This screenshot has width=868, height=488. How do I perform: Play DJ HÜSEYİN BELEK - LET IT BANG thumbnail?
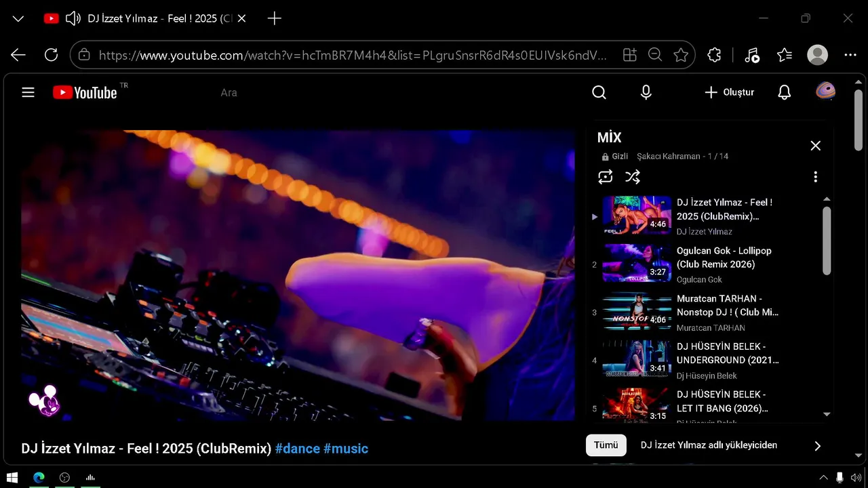(637, 406)
